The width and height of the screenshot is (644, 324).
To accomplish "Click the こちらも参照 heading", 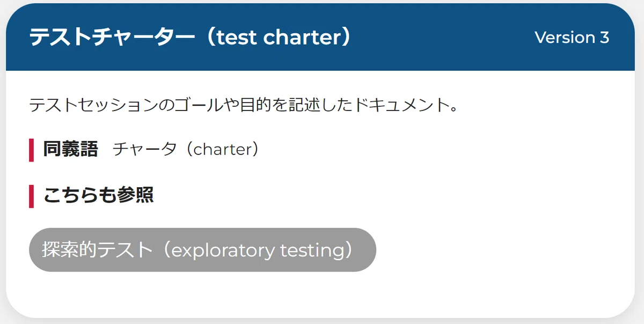I will pyautogui.click(x=98, y=195).
